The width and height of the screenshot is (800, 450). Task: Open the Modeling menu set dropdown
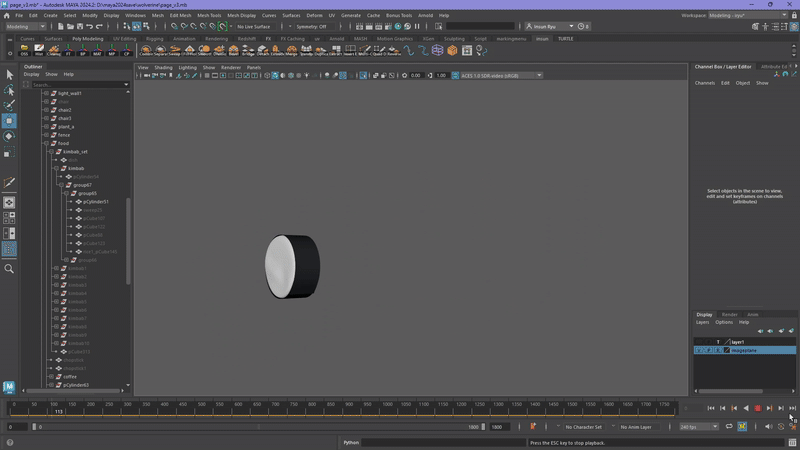pyautogui.click(x=26, y=27)
